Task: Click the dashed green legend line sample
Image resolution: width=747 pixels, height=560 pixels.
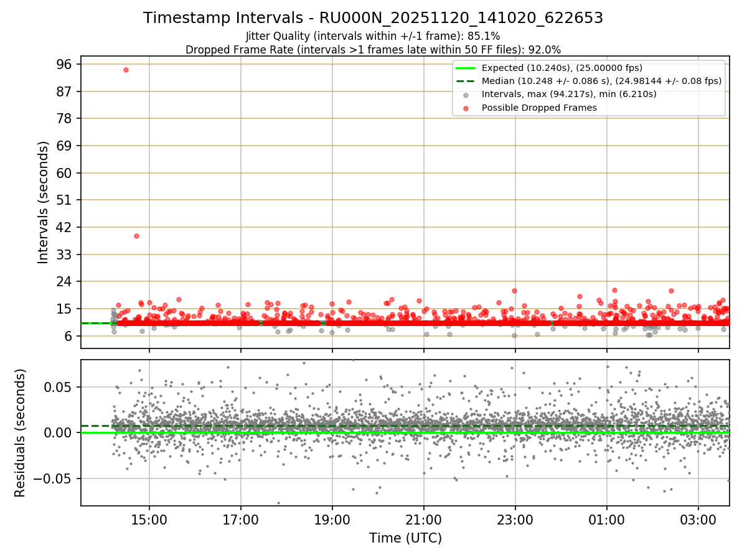Action: click(x=466, y=81)
